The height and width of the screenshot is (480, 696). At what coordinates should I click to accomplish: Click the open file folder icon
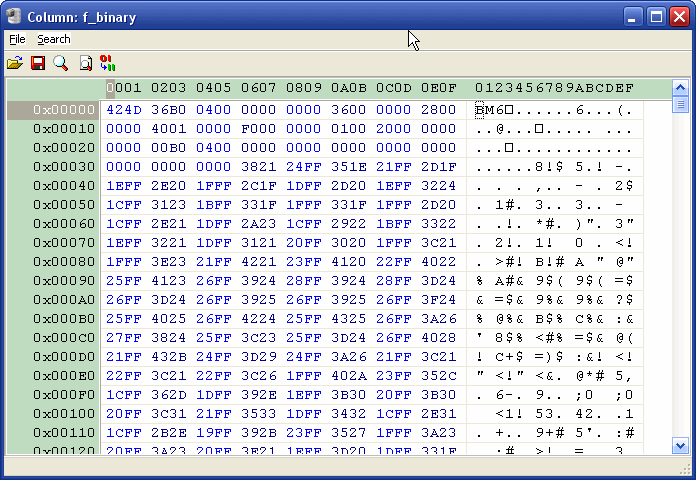click(15, 63)
